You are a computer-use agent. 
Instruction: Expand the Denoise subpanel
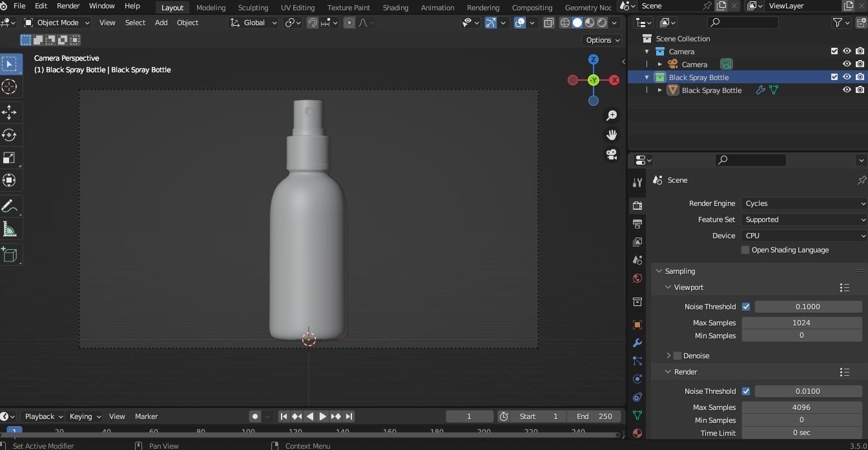[x=669, y=356]
